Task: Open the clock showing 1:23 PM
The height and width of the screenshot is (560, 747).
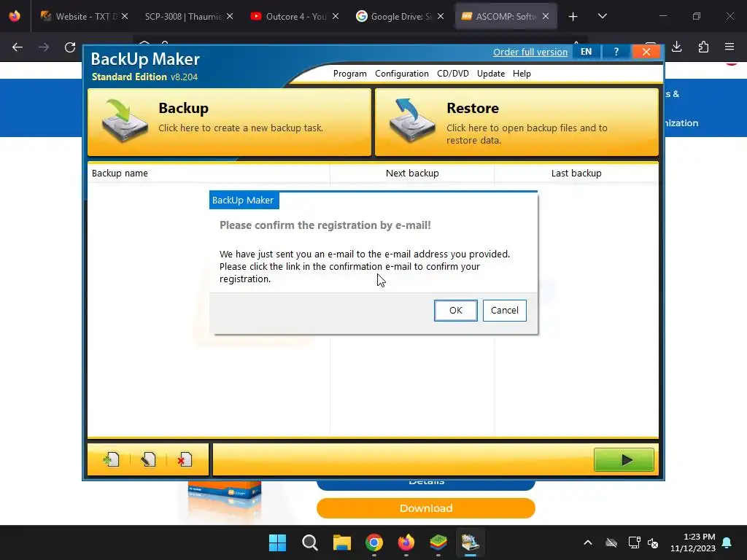Action: [693, 542]
